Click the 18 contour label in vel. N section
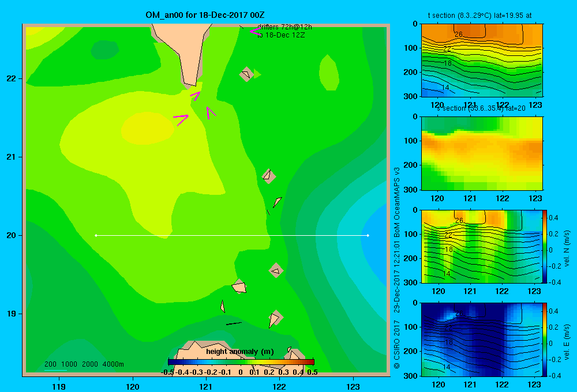 (448, 249)
